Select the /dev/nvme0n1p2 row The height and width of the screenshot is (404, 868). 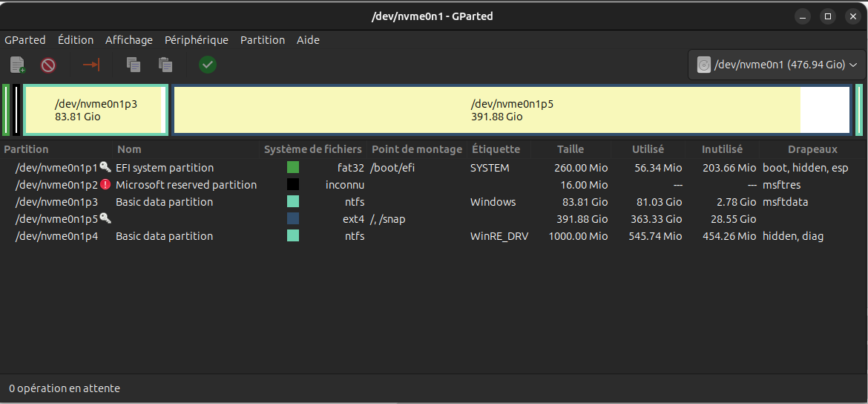434,184
